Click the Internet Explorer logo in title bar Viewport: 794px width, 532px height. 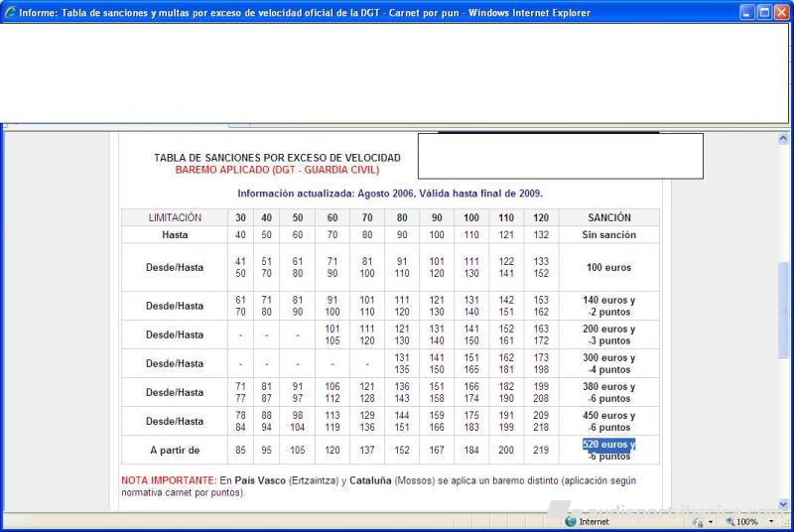(10, 12)
